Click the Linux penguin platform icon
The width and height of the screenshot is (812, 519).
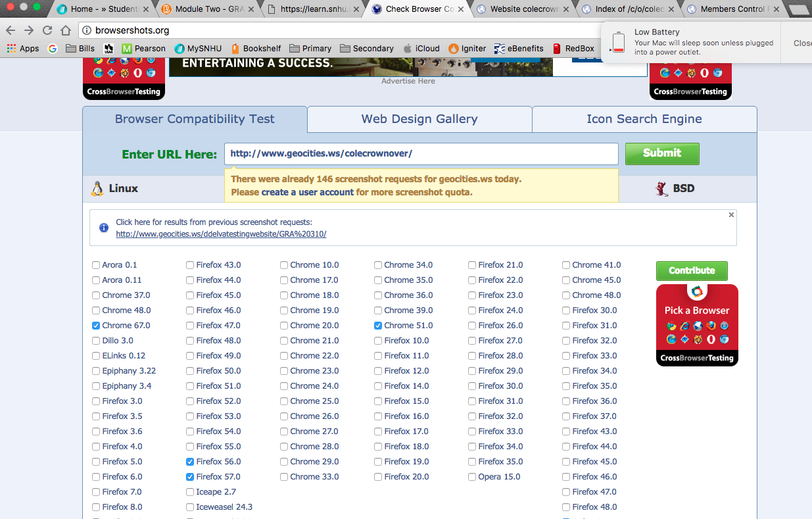[x=97, y=189]
